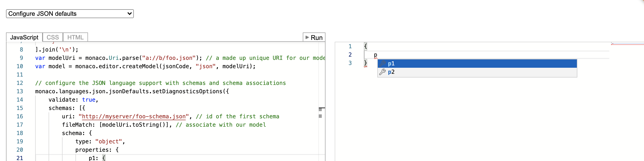Click the 'properties: {' text on line 20
The width and height of the screenshot is (644, 161).
tap(97, 150)
